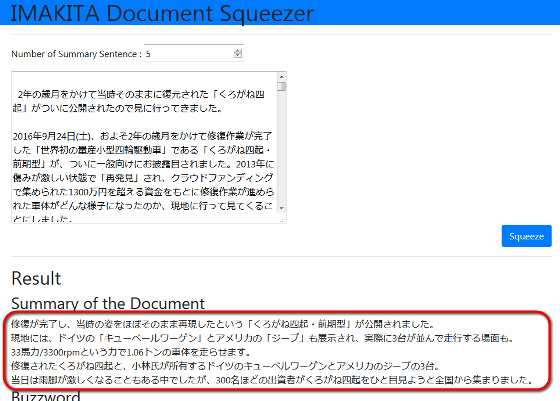
Task: Click the Result heading
Action: (x=36, y=279)
